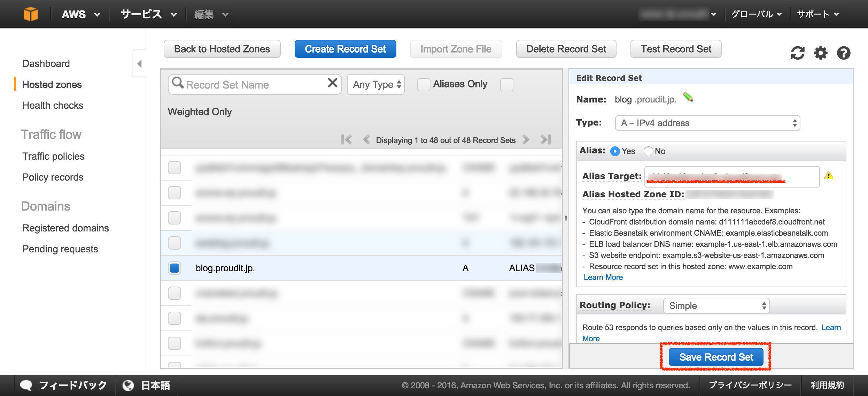Select No for Alias
Screen dimensions: 868x396
[648, 151]
